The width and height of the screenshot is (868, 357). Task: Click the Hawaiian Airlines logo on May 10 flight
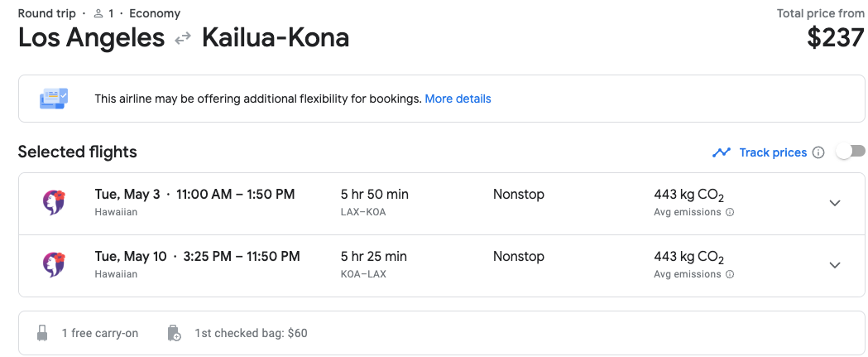tap(55, 265)
